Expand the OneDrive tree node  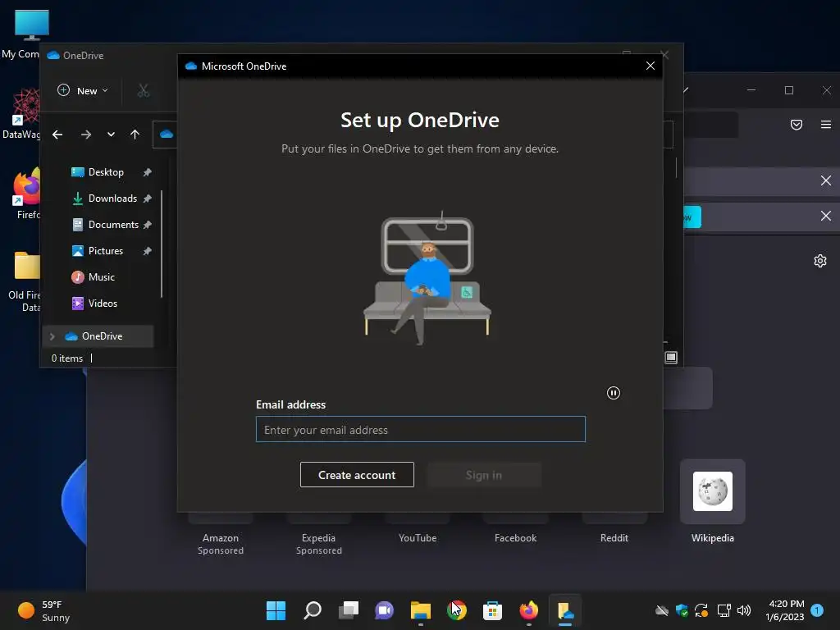pos(52,336)
